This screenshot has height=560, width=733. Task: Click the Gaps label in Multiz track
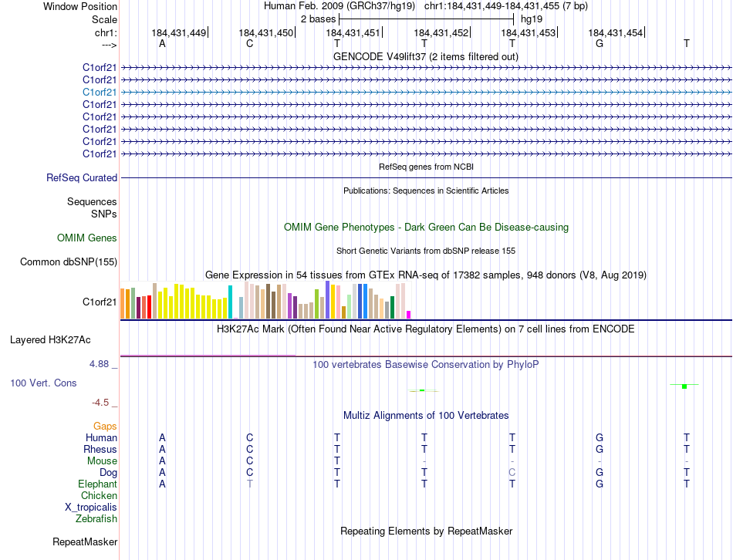[105, 426]
